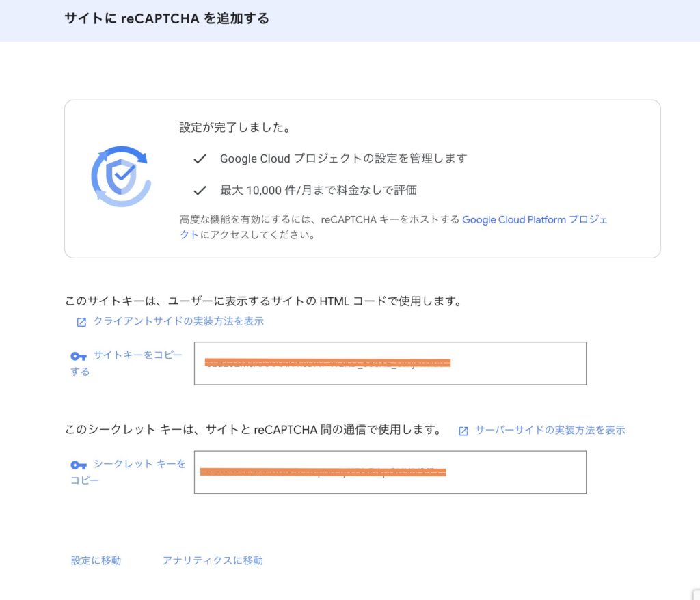Select the secret key text field
This screenshot has height=600, width=700.
[x=390, y=472]
